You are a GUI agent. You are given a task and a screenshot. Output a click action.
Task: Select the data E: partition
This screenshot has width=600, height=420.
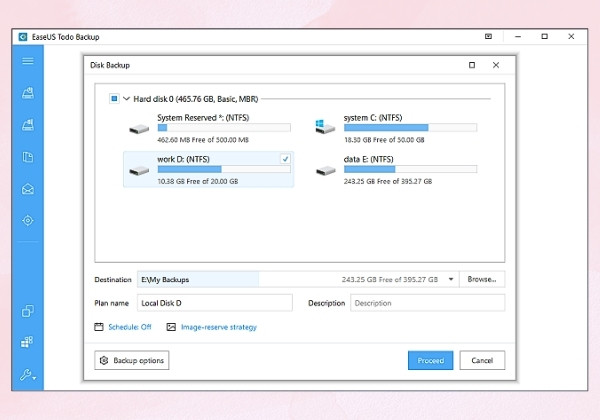coord(395,170)
